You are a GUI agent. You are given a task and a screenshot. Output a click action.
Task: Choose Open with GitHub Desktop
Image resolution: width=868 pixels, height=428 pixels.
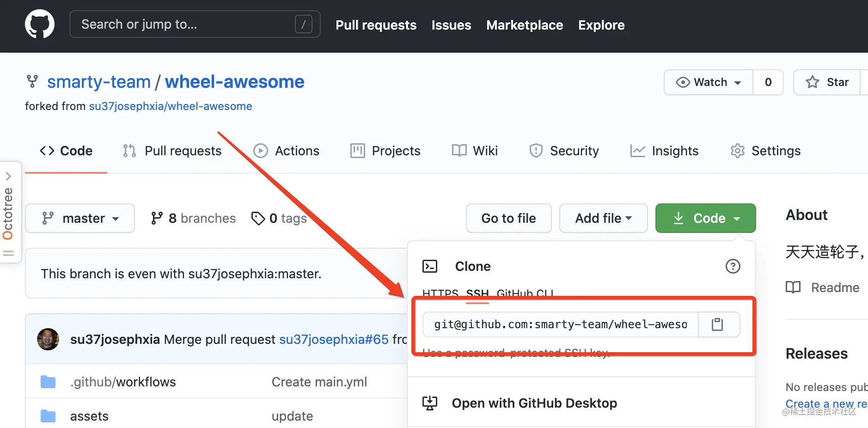[534, 403]
